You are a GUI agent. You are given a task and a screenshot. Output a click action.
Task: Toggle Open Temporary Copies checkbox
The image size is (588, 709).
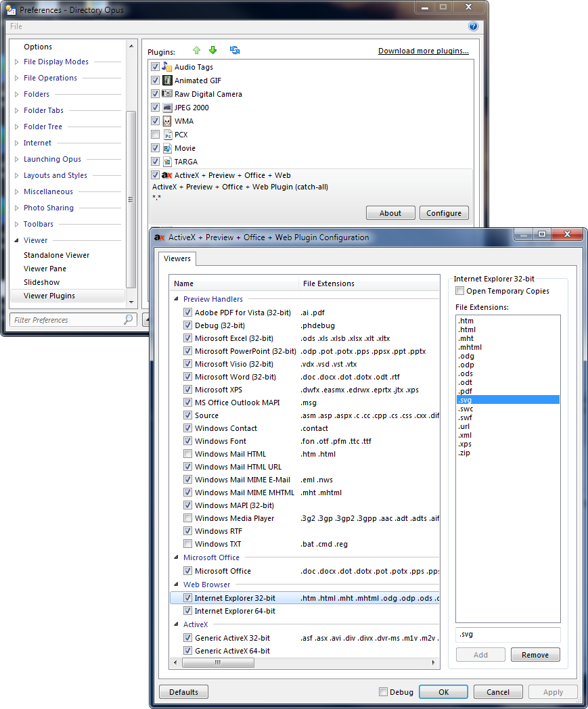point(459,291)
